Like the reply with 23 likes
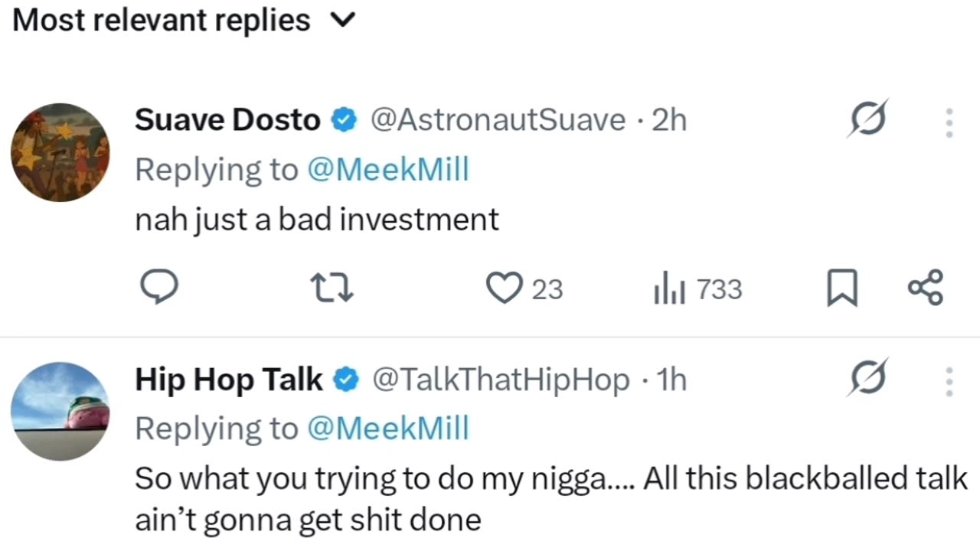Image resolution: width=980 pixels, height=551 pixels. click(505, 289)
